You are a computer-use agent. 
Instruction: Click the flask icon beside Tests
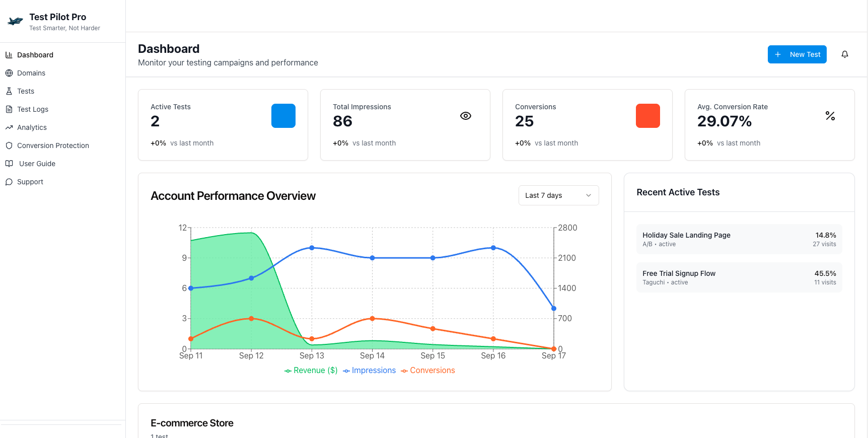[x=9, y=91]
